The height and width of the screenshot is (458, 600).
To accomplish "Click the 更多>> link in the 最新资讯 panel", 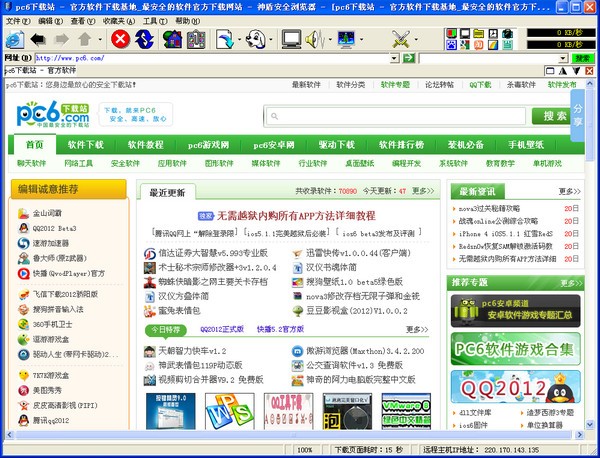I will [x=569, y=191].
